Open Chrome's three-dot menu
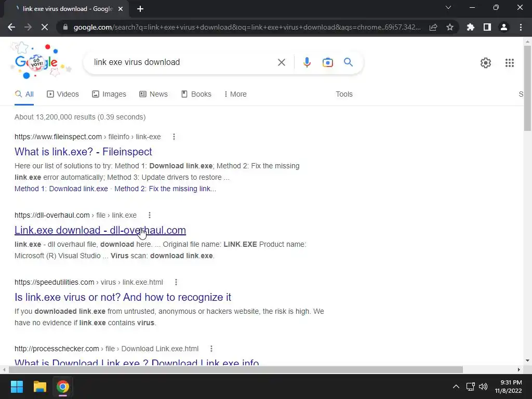Screen dimensions: 532x399 (521, 27)
